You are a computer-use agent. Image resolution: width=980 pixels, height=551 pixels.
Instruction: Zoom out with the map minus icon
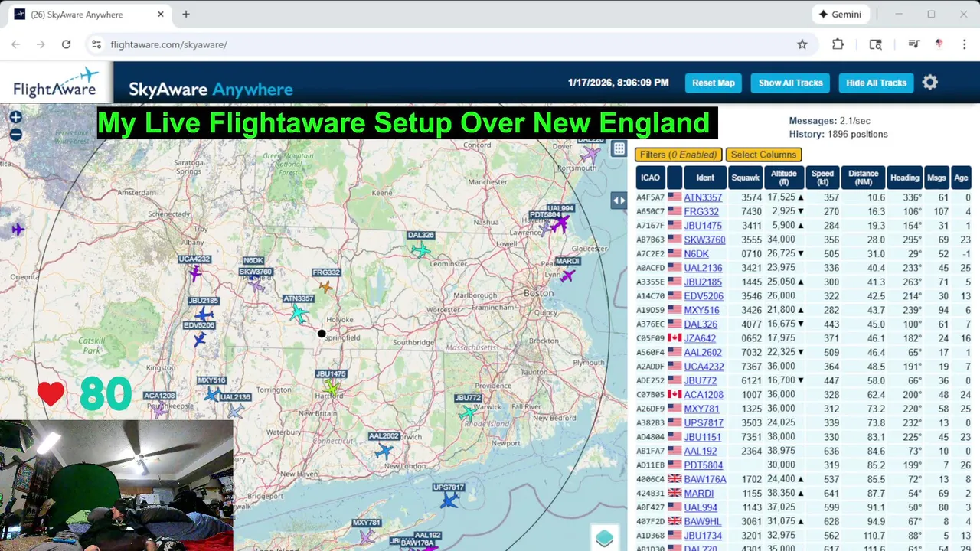tap(15, 135)
